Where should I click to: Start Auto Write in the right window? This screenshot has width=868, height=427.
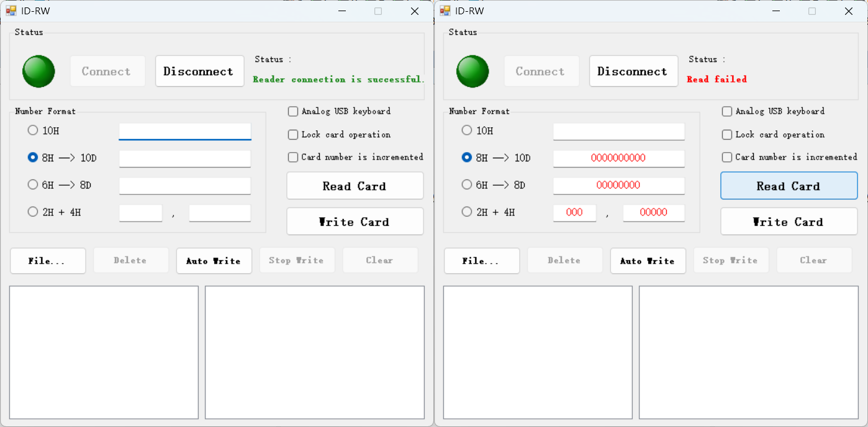648,261
